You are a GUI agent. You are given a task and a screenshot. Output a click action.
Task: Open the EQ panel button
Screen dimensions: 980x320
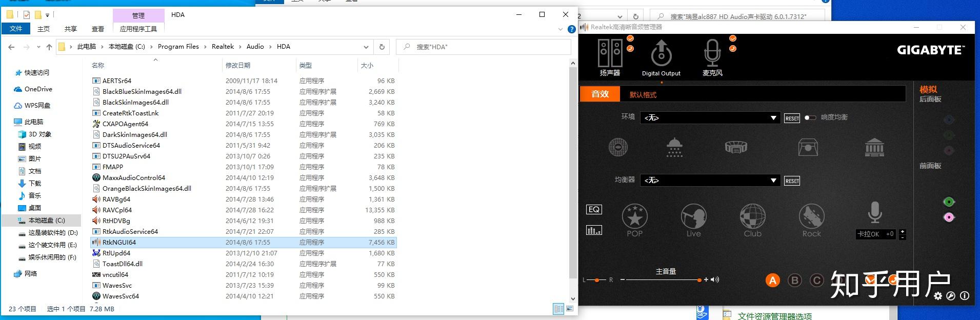[594, 209]
